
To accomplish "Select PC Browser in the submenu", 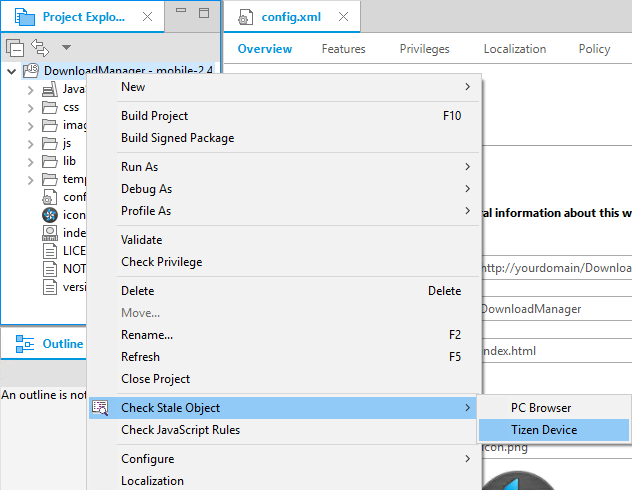I will [x=541, y=408].
